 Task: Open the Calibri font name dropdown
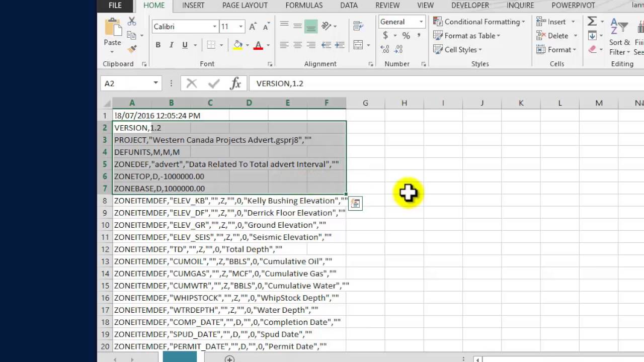click(215, 27)
